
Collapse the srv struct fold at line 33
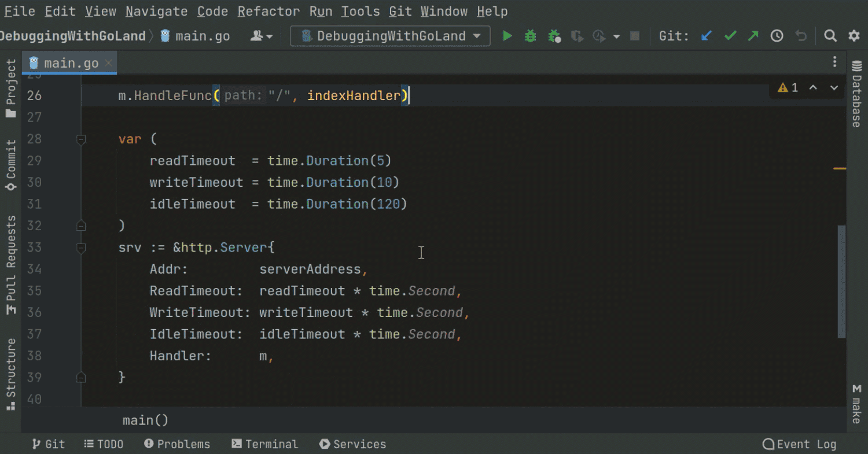pos(81,248)
